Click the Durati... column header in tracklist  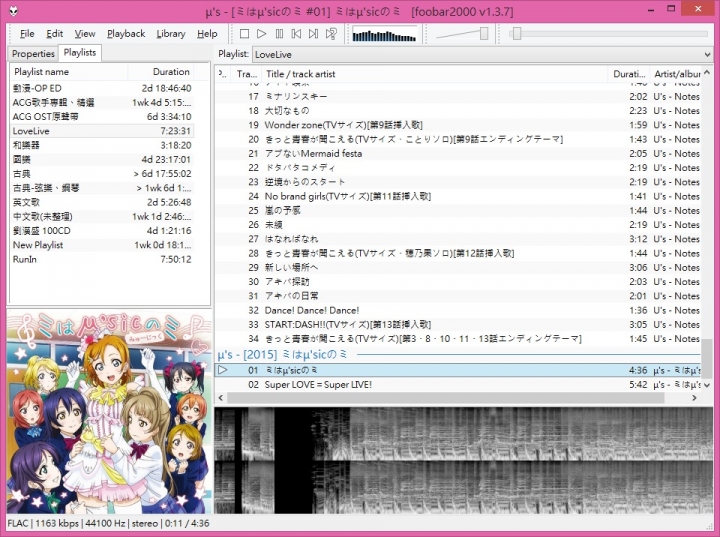point(629,74)
